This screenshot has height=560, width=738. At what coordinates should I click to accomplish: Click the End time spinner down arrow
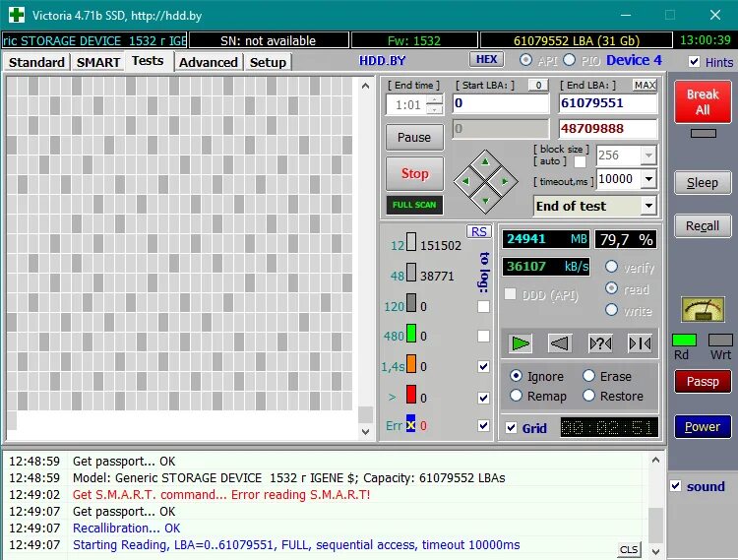tap(434, 109)
